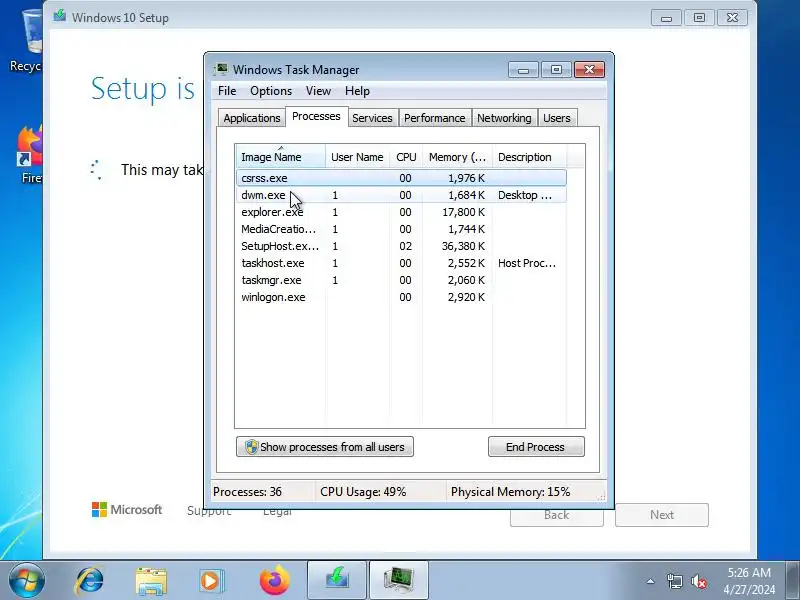Click the Host Proc... description cell
The height and width of the screenshot is (600, 800).
(527, 263)
